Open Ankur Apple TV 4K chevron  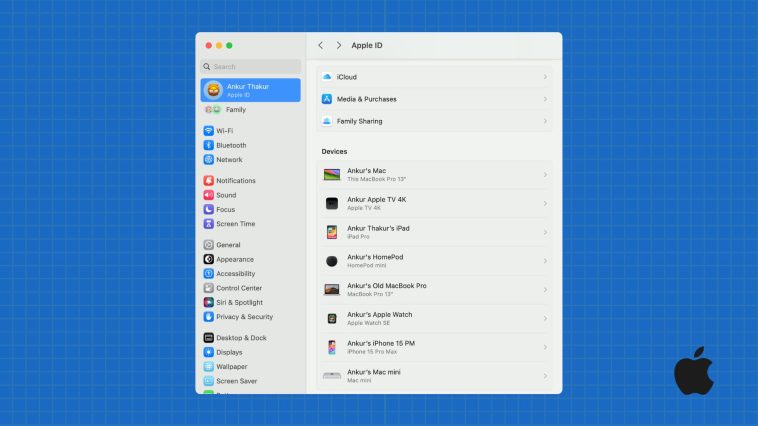click(x=545, y=204)
